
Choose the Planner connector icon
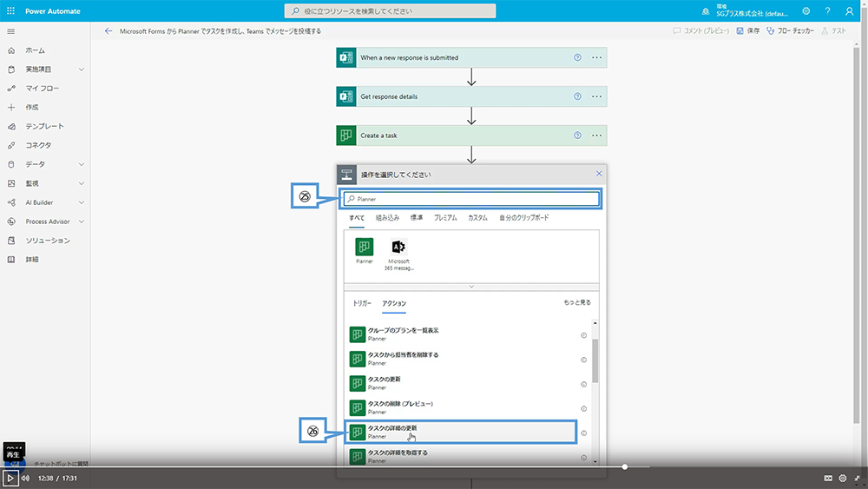(365, 247)
